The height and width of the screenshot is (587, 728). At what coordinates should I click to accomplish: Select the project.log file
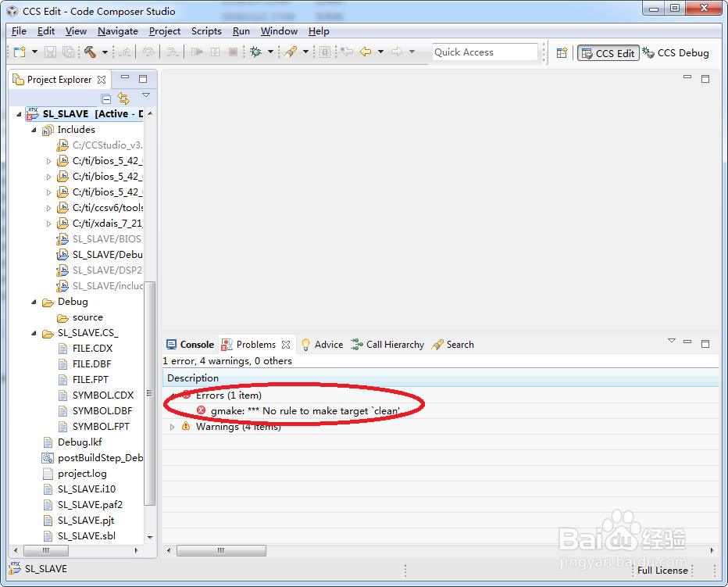82,474
